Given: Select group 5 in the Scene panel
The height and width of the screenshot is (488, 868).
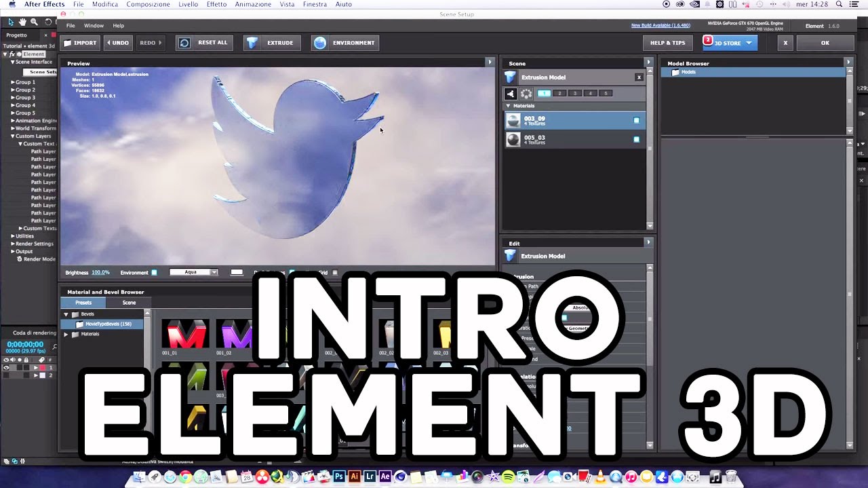Looking at the screenshot, I should [x=606, y=93].
